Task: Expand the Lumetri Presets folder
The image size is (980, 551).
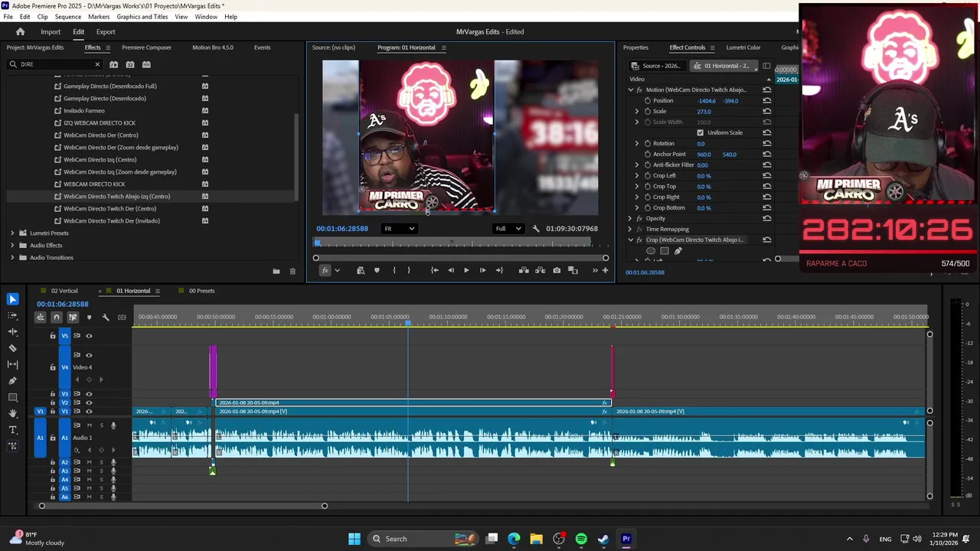Action: (12, 233)
